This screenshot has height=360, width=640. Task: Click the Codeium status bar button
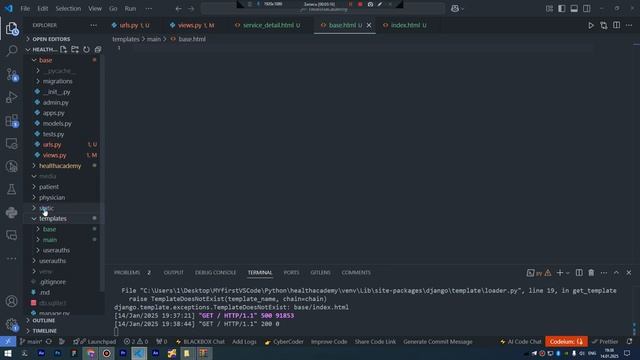click(x=566, y=342)
